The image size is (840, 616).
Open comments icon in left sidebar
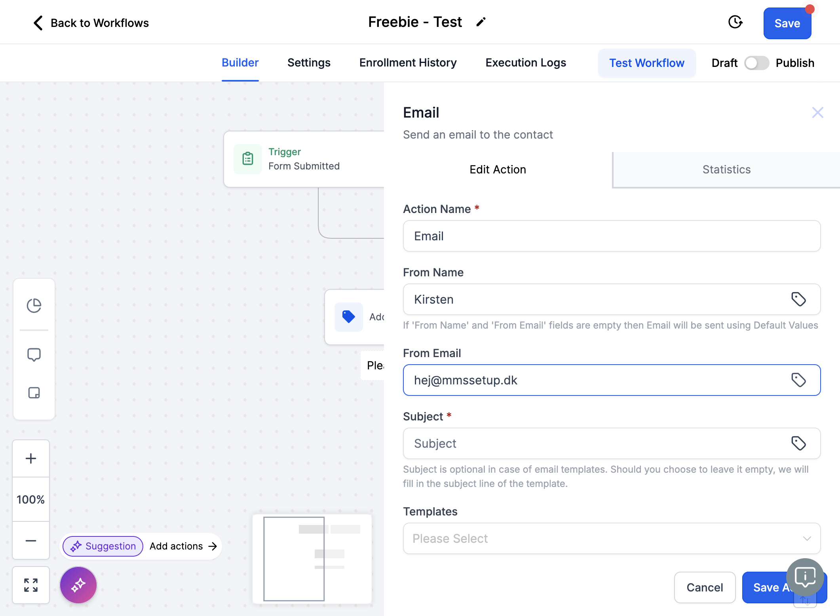coord(34,355)
